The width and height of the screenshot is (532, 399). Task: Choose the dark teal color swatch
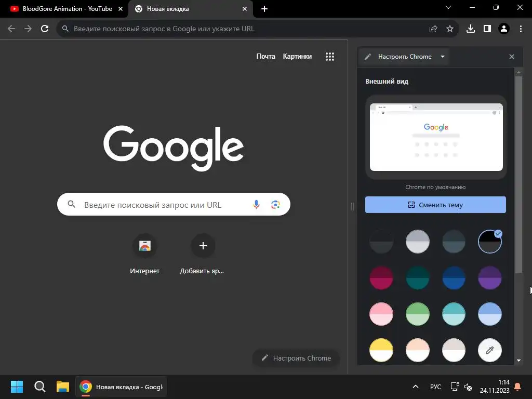point(418,278)
